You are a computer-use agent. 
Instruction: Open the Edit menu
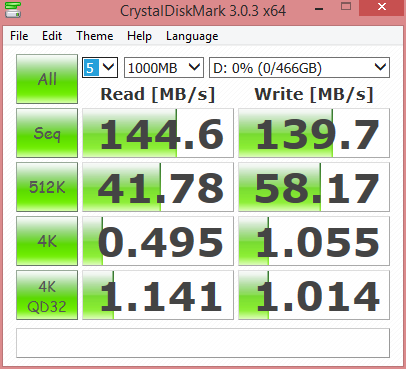point(52,36)
